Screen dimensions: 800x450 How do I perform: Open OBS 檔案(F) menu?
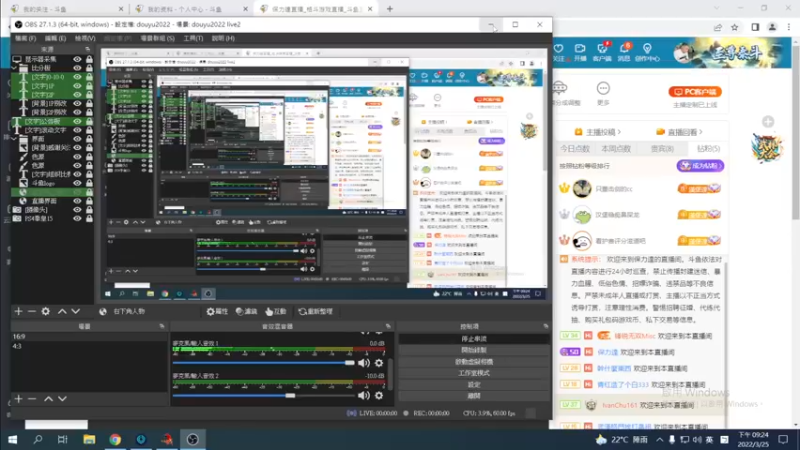click(x=26, y=38)
